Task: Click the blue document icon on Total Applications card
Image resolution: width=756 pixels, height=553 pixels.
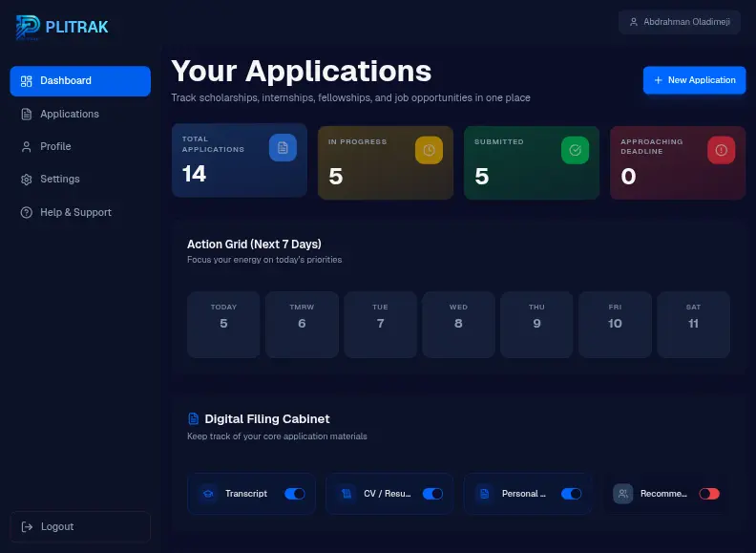Action: (283, 148)
